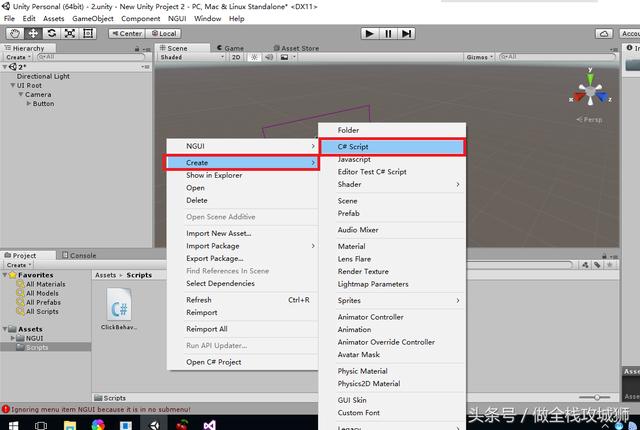Toggle scene lighting sun icon
Viewport: 640px width, 430px height.
click(254, 57)
